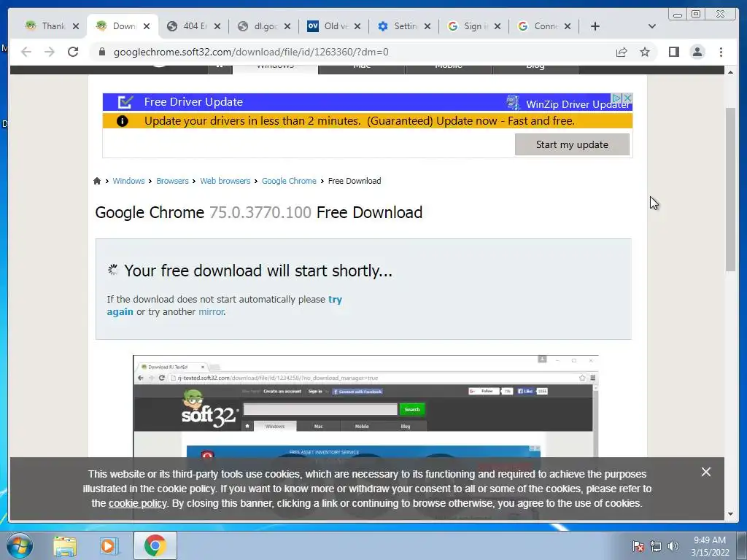Screen dimensions: 747x560
Task: Click the address bar URL
Action: 251,52
